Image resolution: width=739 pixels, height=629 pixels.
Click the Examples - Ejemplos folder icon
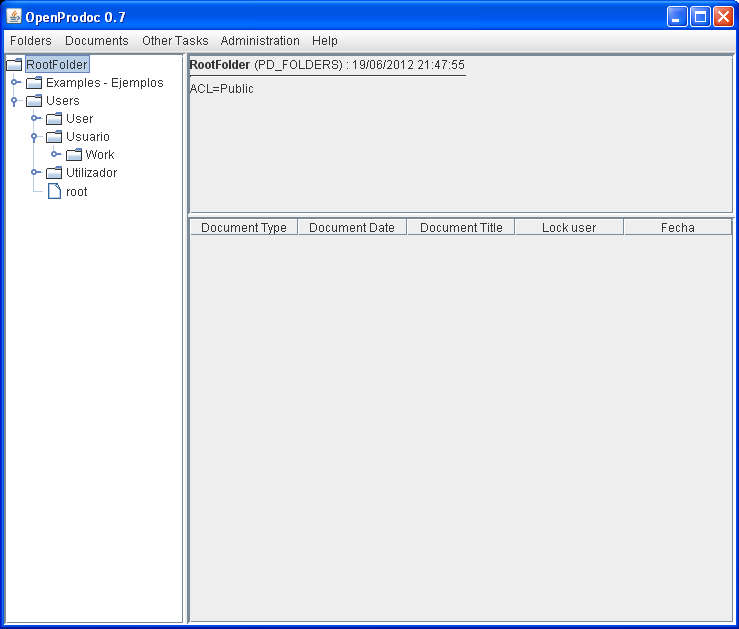click(x=34, y=83)
